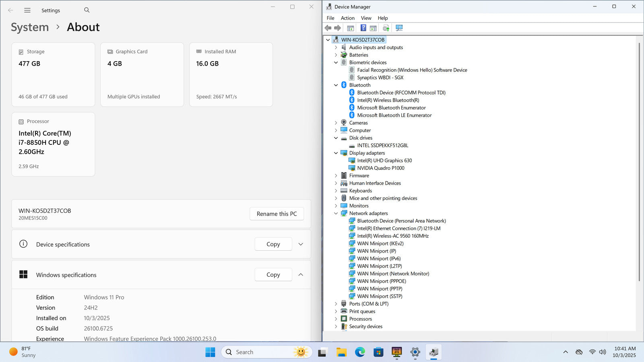The width and height of the screenshot is (644, 362).
Task: Click Show/Hide Console Tree toolbar icon
Action: coord(351,28)
